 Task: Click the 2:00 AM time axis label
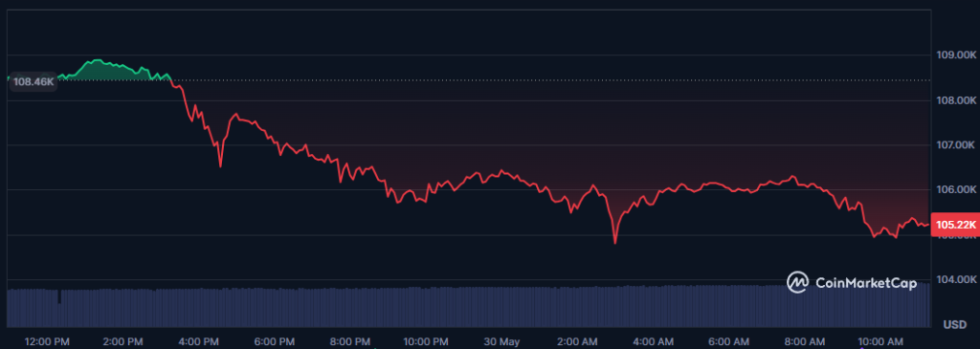pos(577,341)
